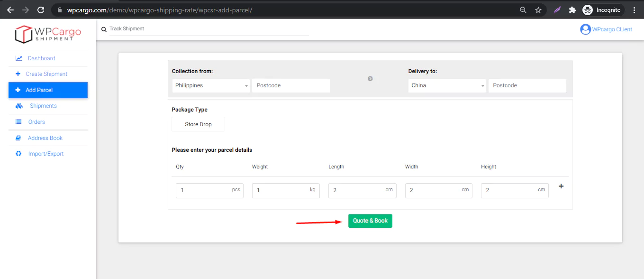Image resolution: width=644 pixels, height=279 pixels.
Task: Click the arrow icon between collection and delivery
Action: (370, 79)
